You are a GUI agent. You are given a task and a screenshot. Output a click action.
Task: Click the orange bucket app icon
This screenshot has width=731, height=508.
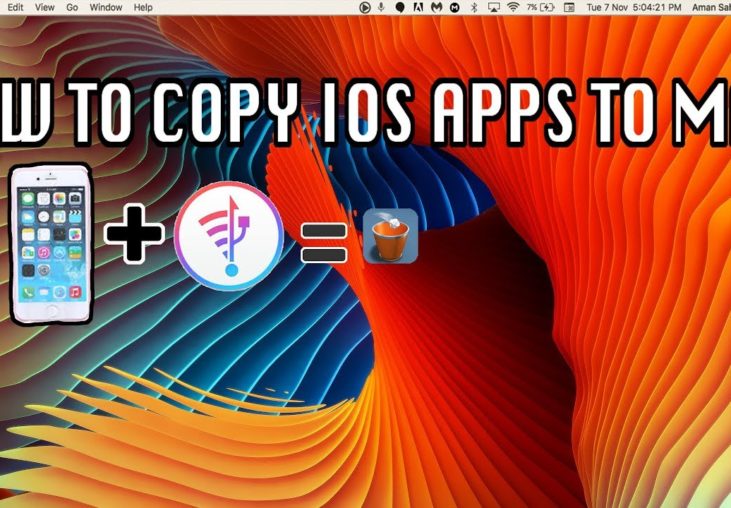[390, 236]
